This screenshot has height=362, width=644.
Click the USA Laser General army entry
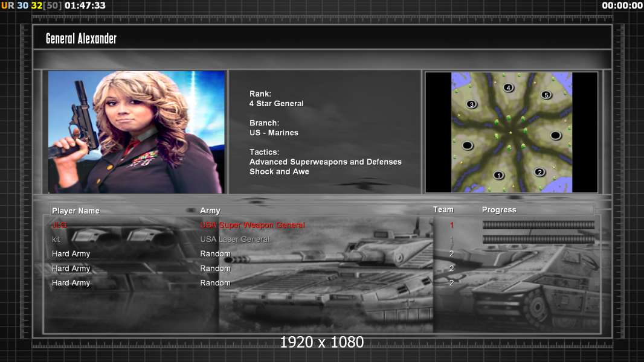coord(234,240)
